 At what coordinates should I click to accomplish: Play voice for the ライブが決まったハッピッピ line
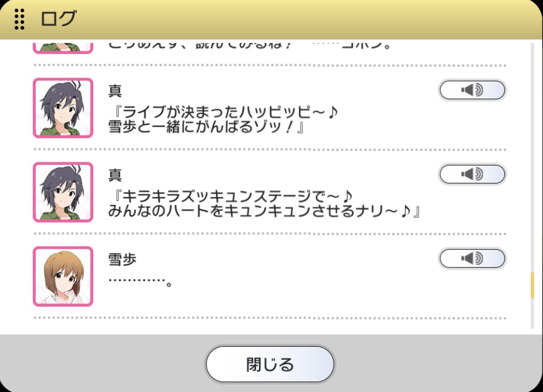point(472,90)
